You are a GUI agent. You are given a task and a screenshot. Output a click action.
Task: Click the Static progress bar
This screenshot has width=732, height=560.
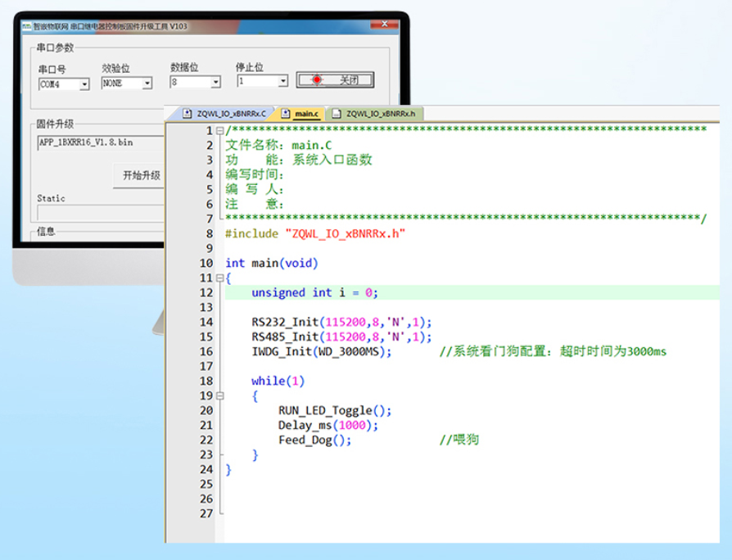pos(98,212)
